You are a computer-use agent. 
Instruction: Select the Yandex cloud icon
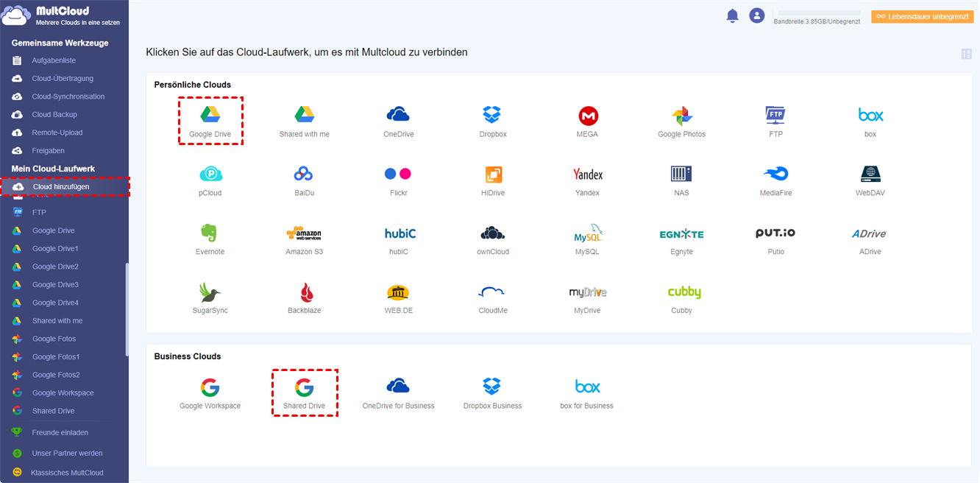pyautogui.click(x=587, y=174)
